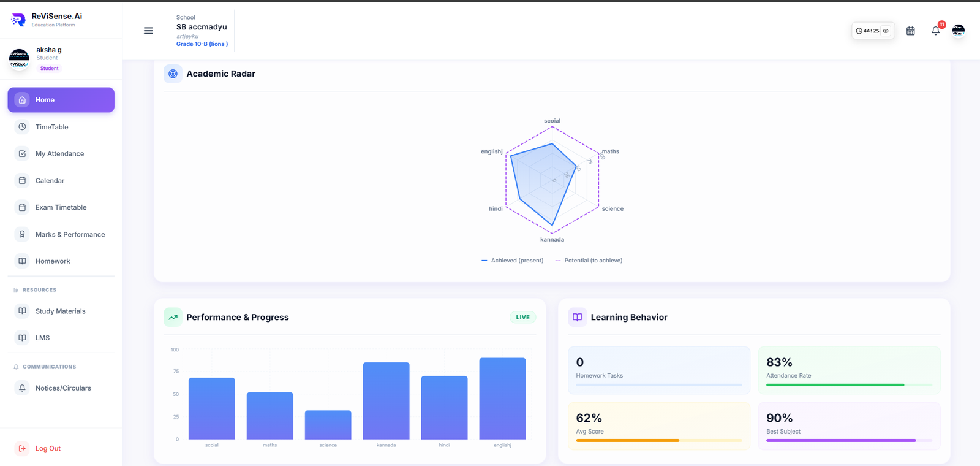The width and height of the screenshot is (980, 466).
Task: Click the Log Out exit icon
Action: click(22, 448)
